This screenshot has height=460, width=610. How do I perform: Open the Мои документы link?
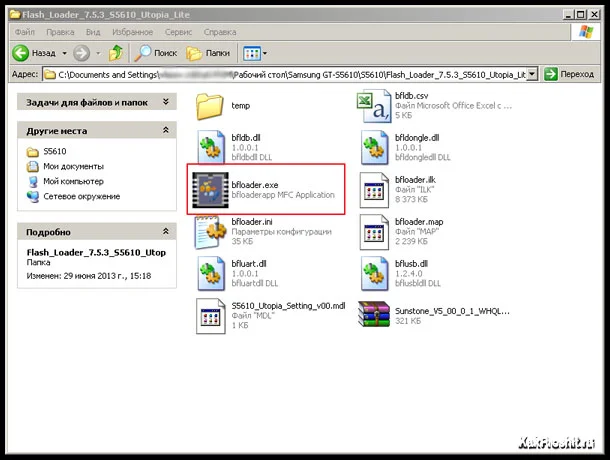(x=70, y=166)
